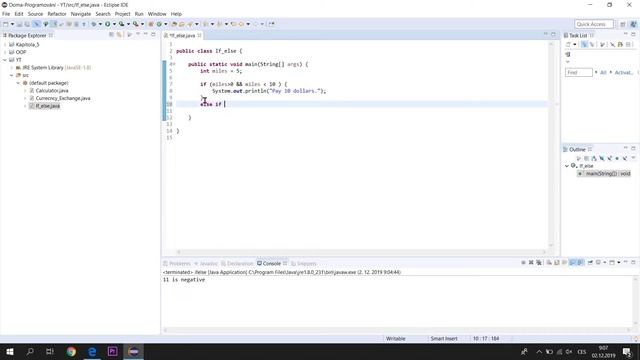Click the External Tools run icon
The height and width of the screenshot is (360, 640).
pos(136,24)
